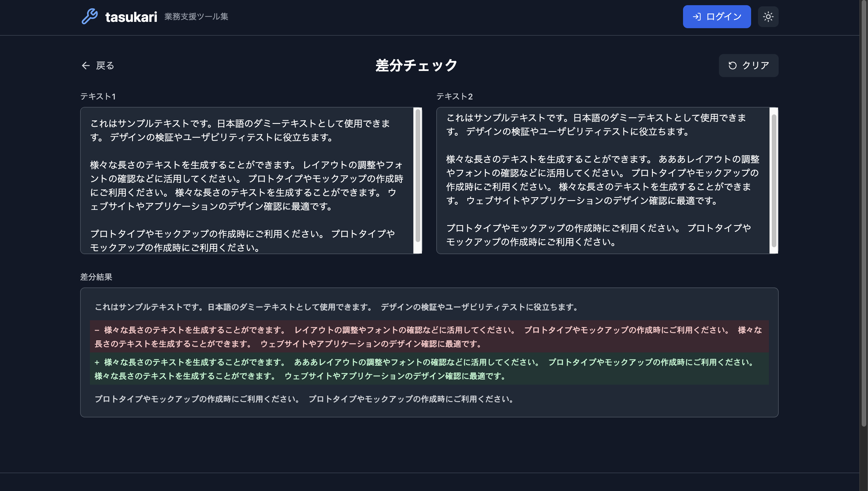Click the left arrow back icon

click(86, 66)
